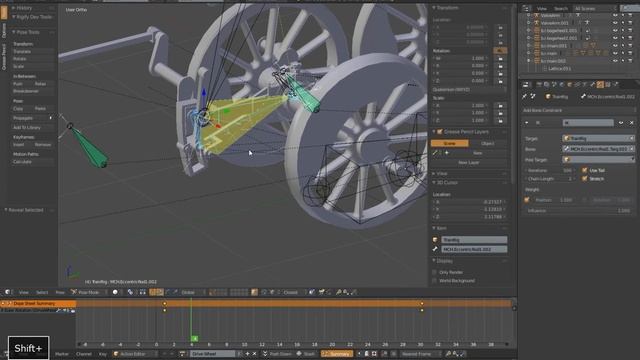The image size is (640, 360).
Task: Toggle eye icon on first outliner row
Action: coord(615,15)
